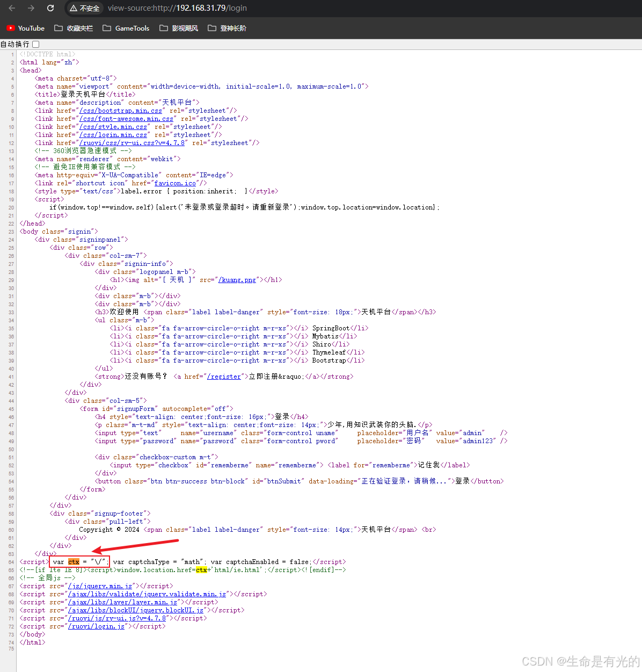Screen dimensions: 642x672
Task: Click the highlighted ctx variable on line 64
Action: coord(74,562)
